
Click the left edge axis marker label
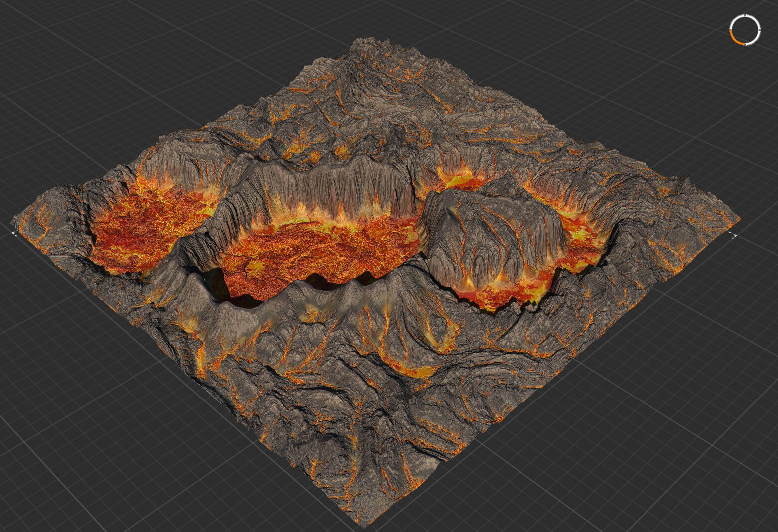13,232
